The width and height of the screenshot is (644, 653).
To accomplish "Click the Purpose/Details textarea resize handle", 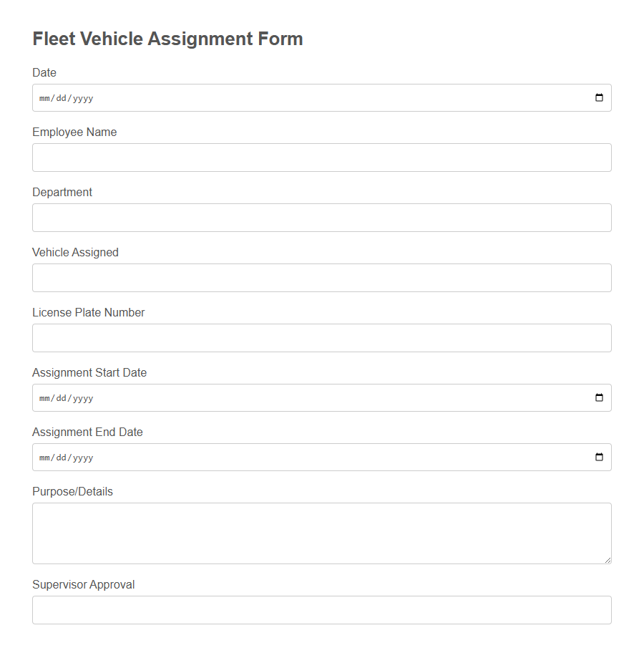I will point(608,561).
